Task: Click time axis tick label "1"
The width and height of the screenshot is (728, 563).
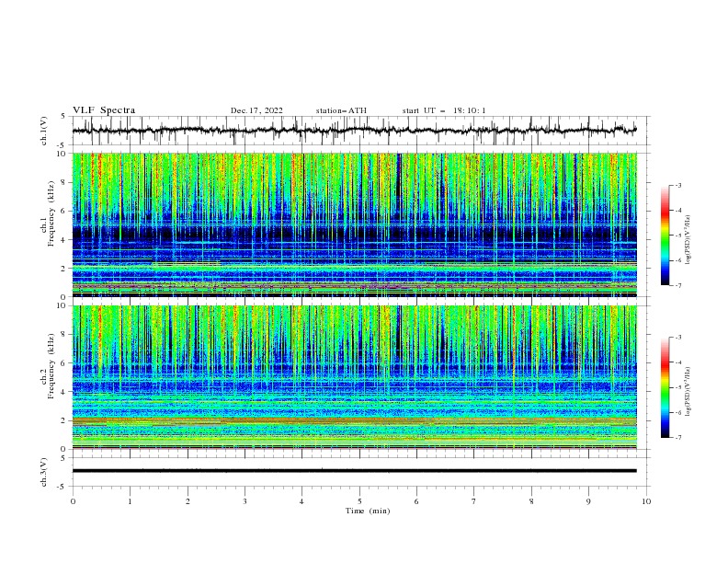Action: (130, 501)
